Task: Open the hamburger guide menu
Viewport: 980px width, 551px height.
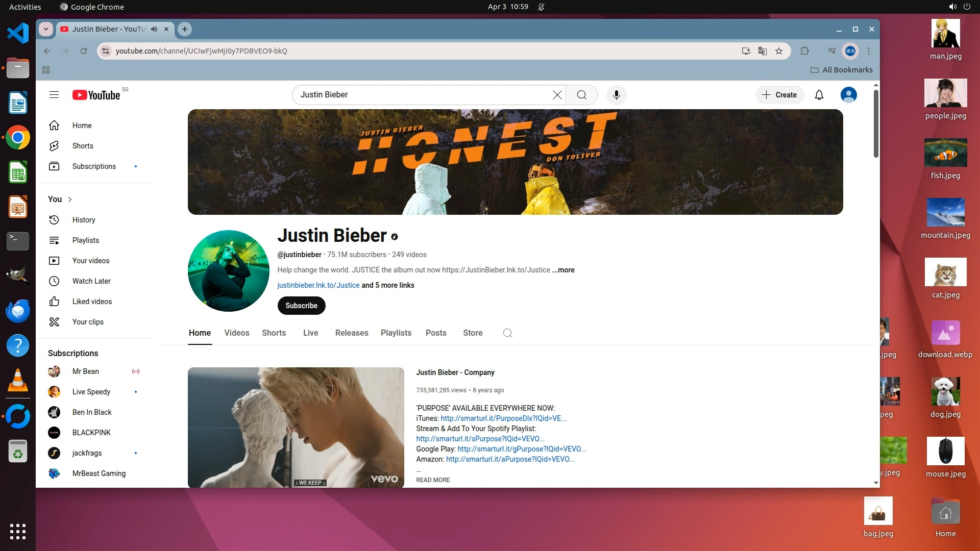Action: pyautogui.click(x=54, y=95)
